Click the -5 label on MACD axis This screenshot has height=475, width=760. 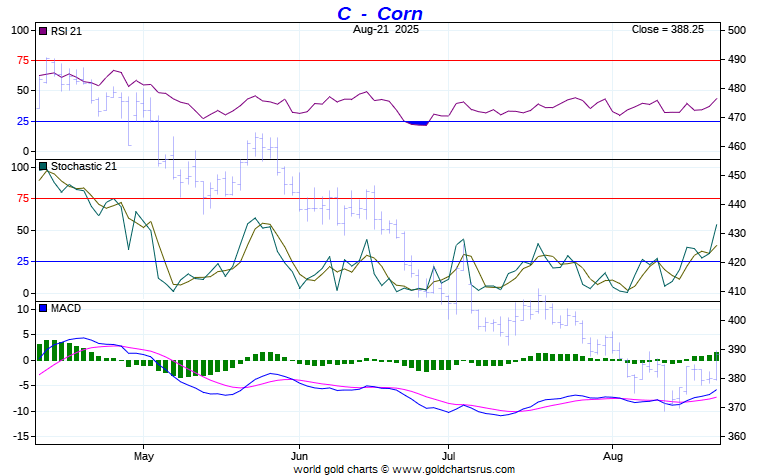click(23, 385)
